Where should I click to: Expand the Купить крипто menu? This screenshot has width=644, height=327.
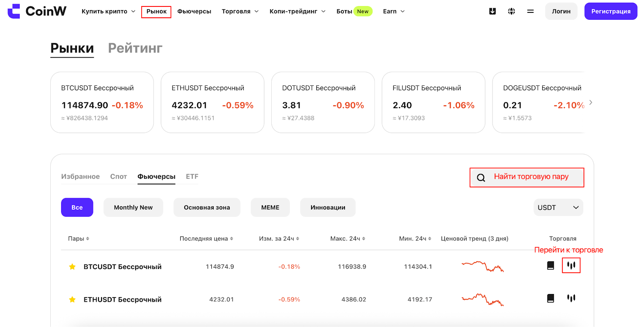click(x=109, y=11)
